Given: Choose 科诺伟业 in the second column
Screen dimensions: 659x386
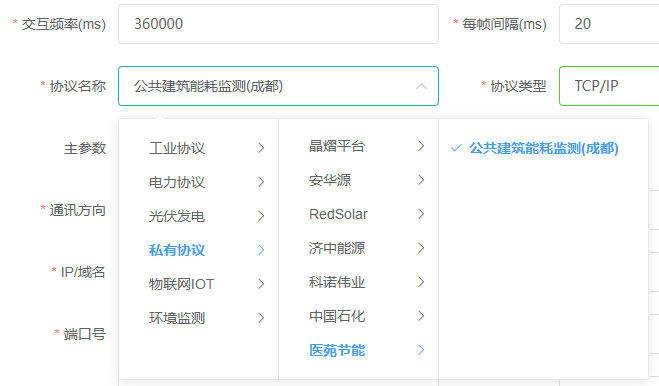Looking at the screenshot, I should [358, 282].
